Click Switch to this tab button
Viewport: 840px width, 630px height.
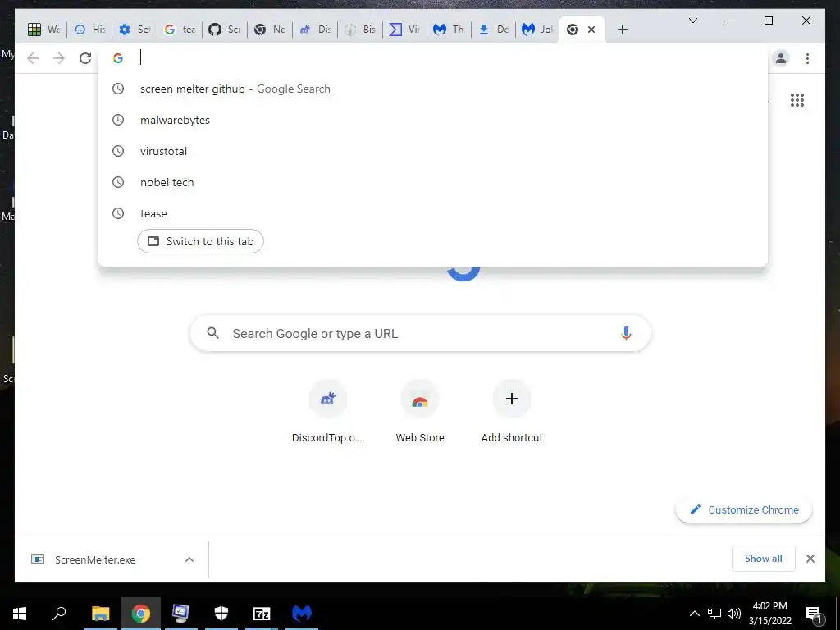pos(200,241)
